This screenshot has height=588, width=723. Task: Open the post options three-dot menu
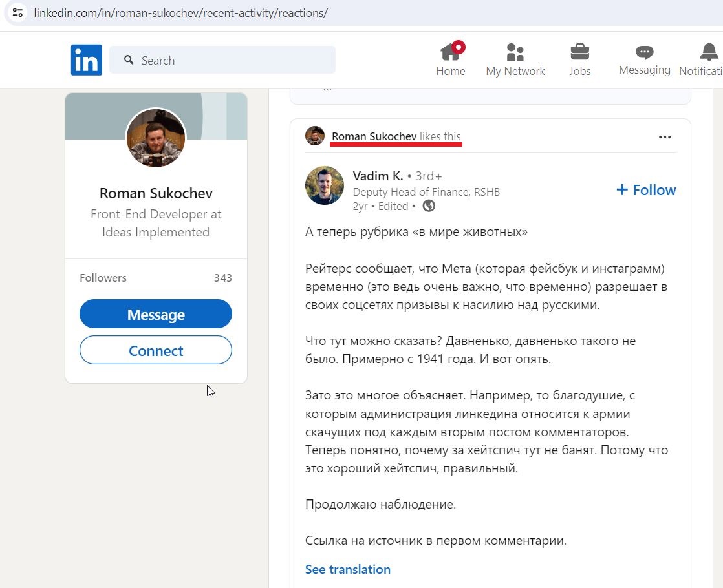(x=664, y=137)
